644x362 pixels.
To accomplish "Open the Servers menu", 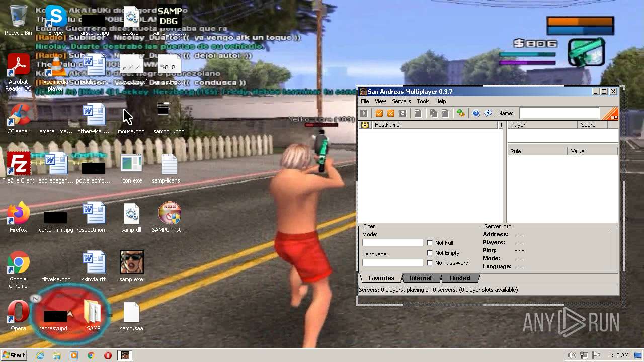I will [401, 101].
